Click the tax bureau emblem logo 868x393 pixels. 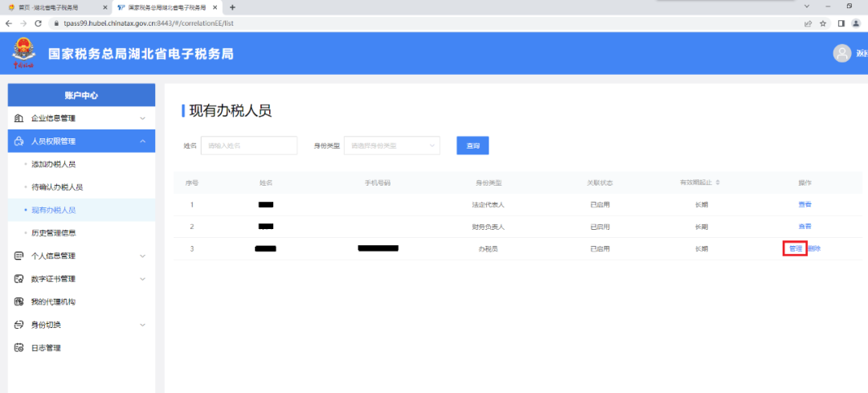click(x=24, y=53)
